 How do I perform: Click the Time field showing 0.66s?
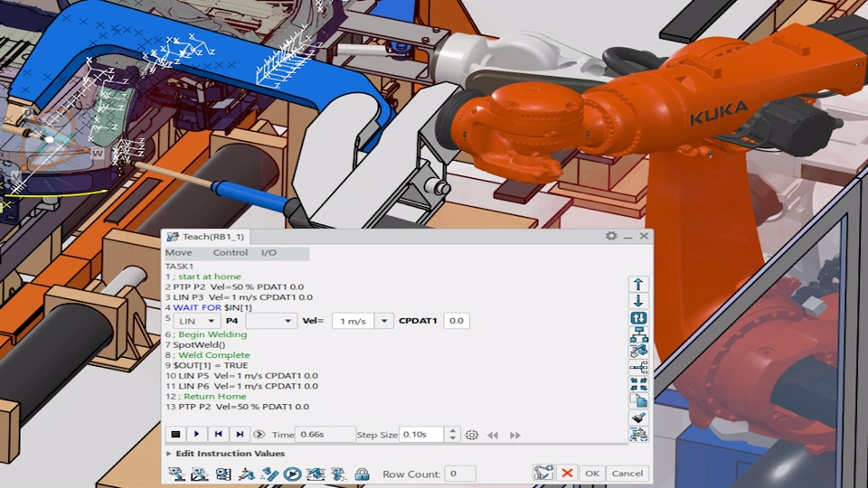[325, 435]
